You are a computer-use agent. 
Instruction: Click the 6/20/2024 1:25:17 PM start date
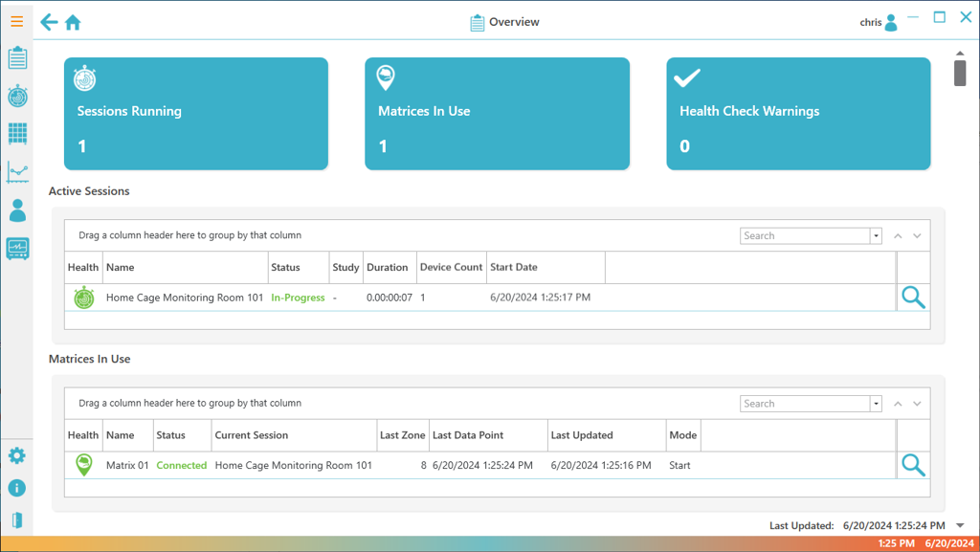[540, 298]
